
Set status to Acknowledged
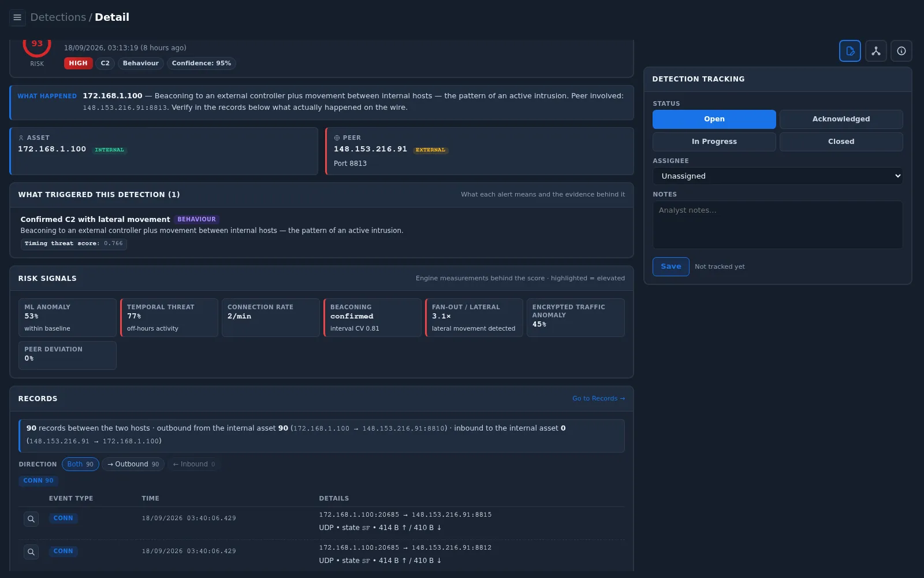coord(841,119)
